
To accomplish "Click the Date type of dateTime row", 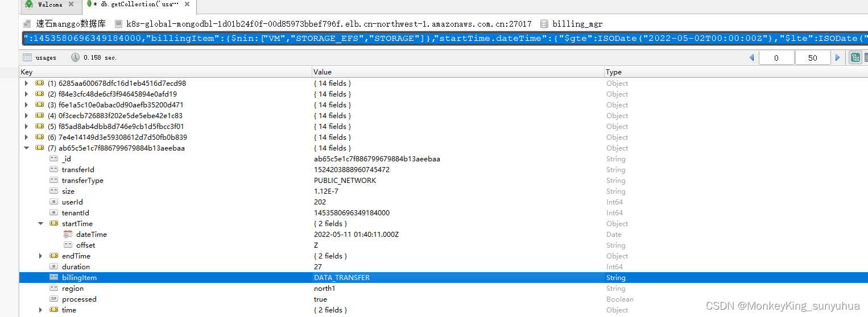I will point(614,234).
